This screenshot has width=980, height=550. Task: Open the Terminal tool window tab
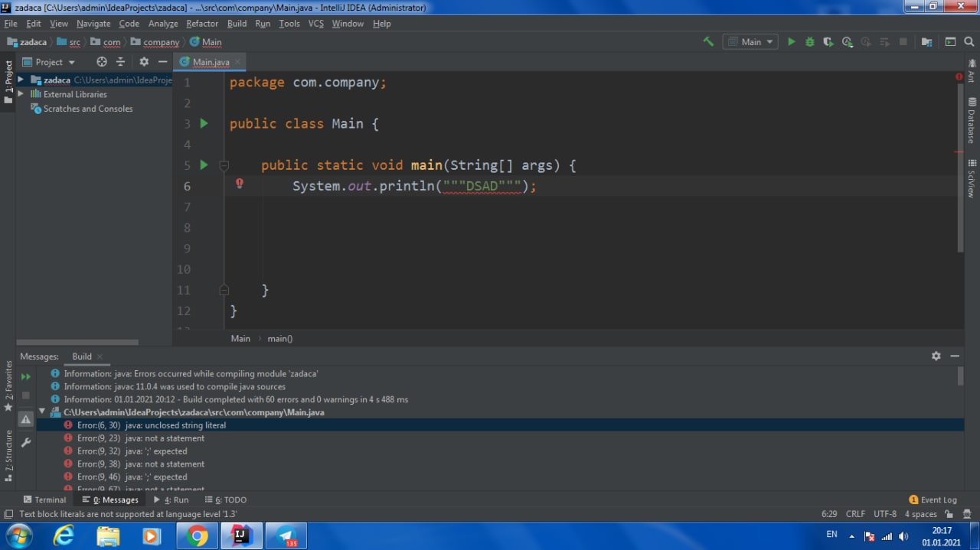pyautogui.click(x=44, y=500)
